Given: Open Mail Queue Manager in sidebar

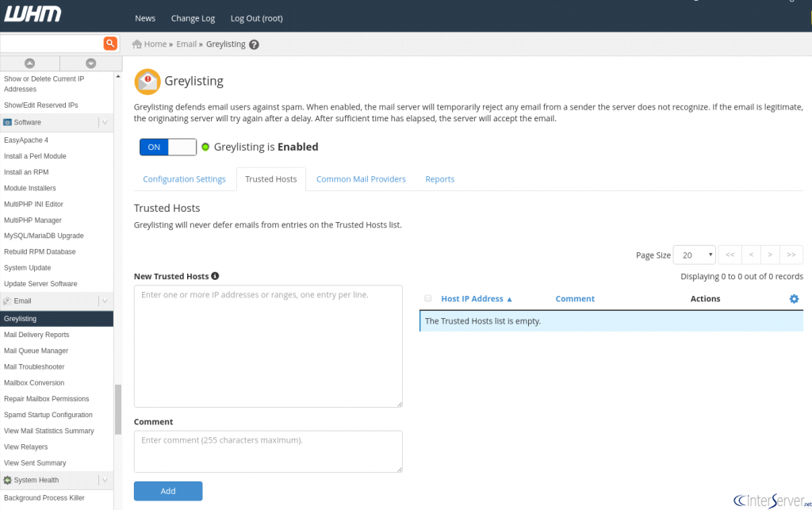Looking at the screenshot, I should click(36, 351).
